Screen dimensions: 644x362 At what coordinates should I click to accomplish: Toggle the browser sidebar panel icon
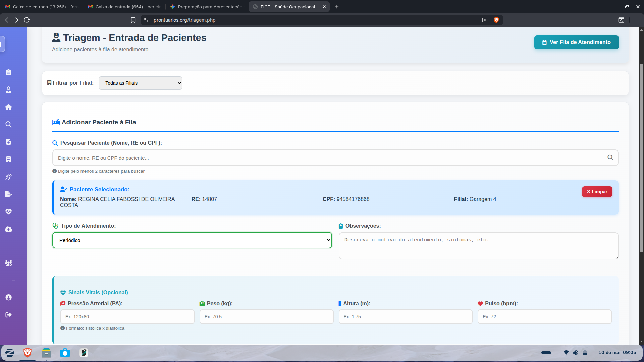coord(621,20)
